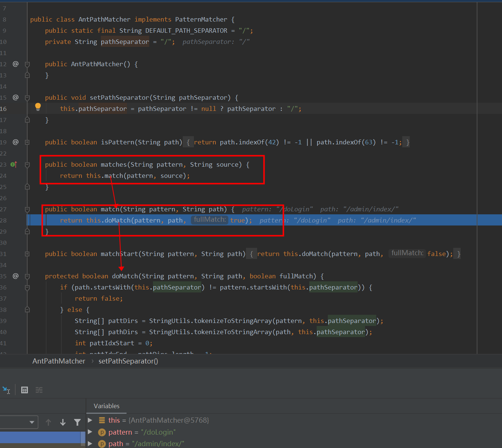Collapse the setPathSeparator method fold marker
This screenshot has height=448, width=502.
click(x=27, y=98)
